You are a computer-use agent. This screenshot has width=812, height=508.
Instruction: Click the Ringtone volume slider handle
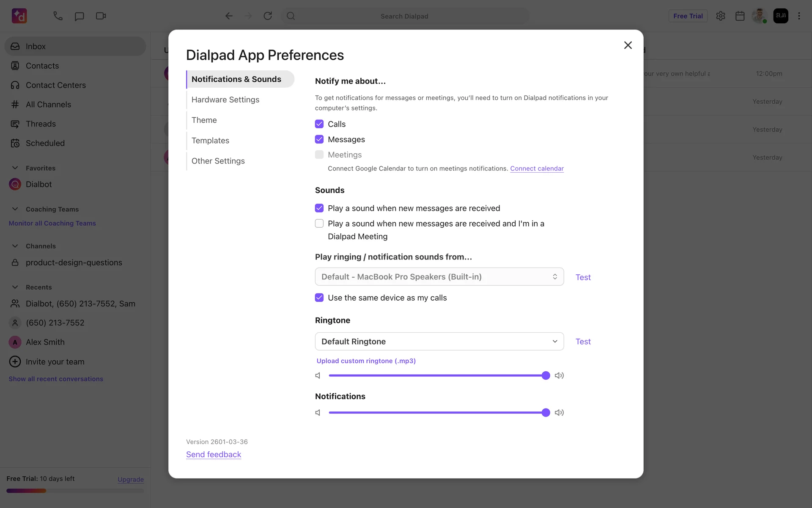[x=546, y=375]
